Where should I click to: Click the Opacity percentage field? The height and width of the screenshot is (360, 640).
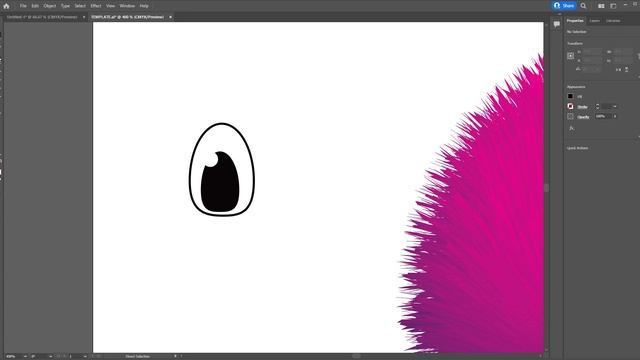603,116
